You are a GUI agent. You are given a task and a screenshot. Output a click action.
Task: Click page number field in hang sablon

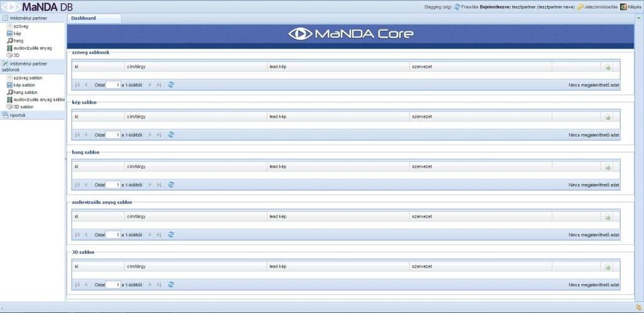(x=113, y=185)
